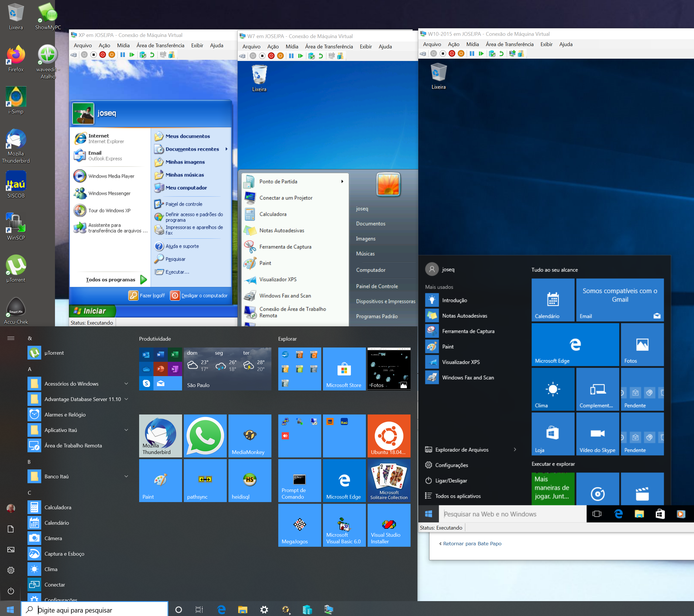Click the red Turn Off button in XP window toolbar
Viewport: 694px width, 616px height.
point(102,55)
